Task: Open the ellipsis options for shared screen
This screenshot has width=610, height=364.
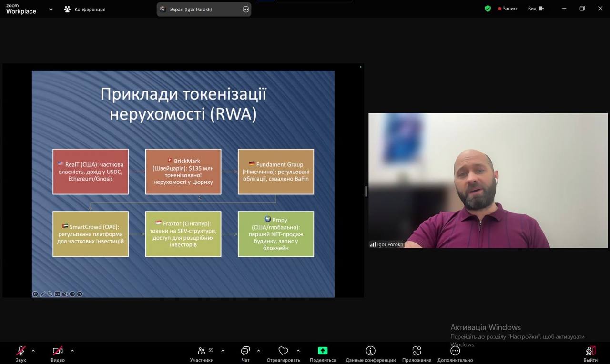Action: (246, 9)
